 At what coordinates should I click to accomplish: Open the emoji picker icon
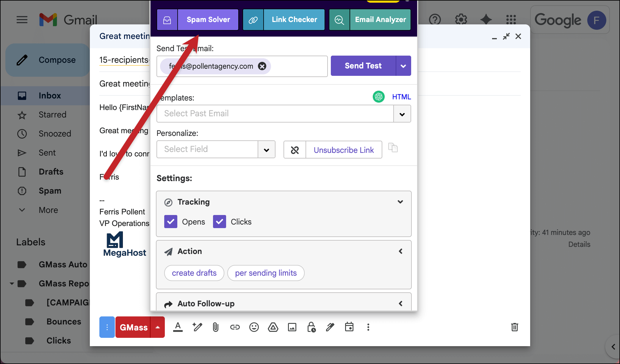coord(254,327)
